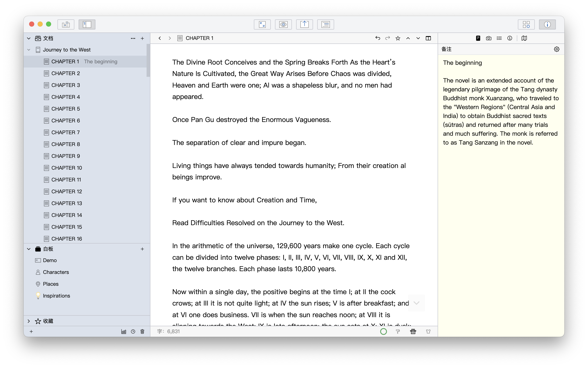Open the theme shirt icon
This screenshot has width=588, height=368.
coord(429,331)
